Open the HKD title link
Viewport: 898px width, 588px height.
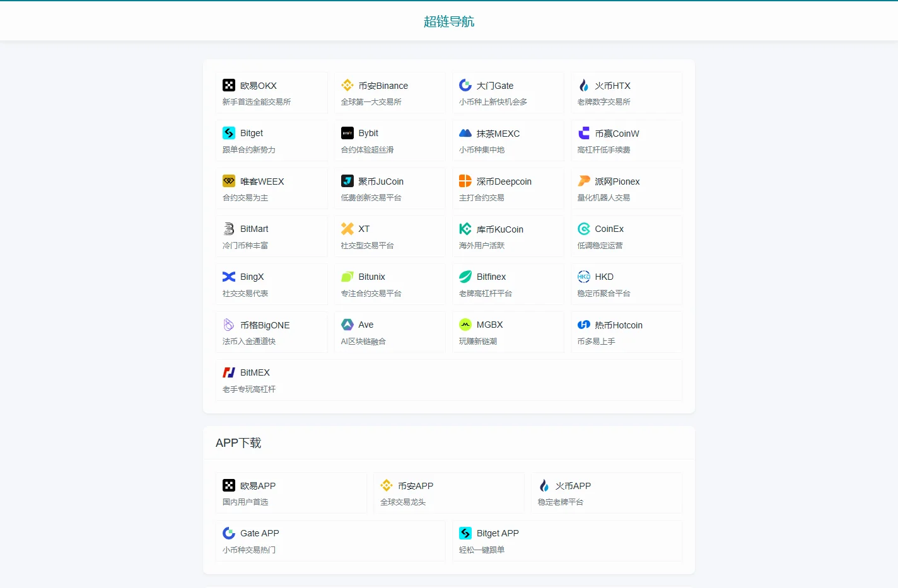coord(604,277)
